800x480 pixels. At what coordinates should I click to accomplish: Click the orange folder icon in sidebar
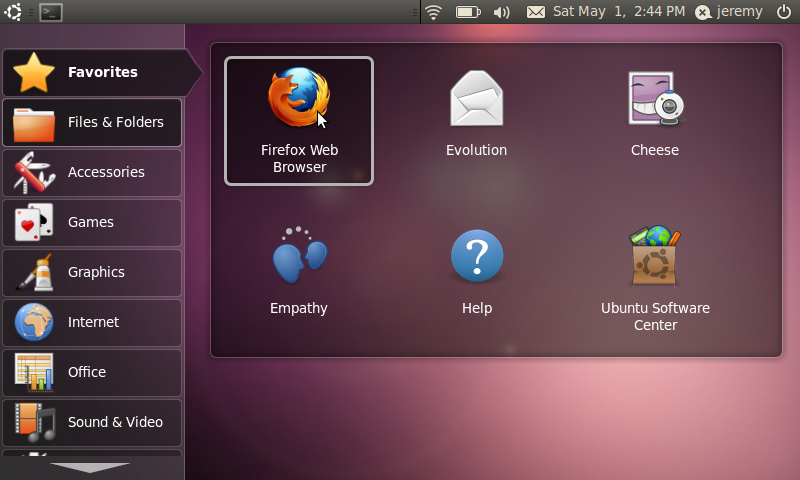pyautogui.click(x=34, y=124)
